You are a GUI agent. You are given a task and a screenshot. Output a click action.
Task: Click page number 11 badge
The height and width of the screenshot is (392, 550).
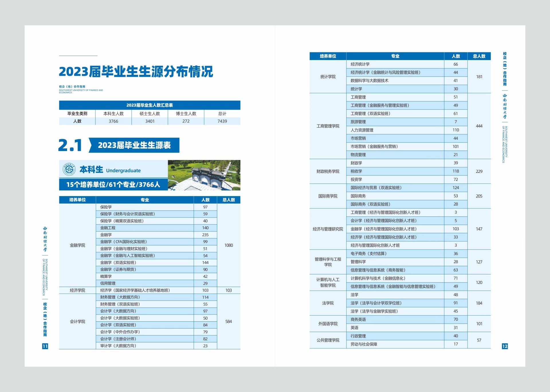pyautogui.click(x=45, y=346)
